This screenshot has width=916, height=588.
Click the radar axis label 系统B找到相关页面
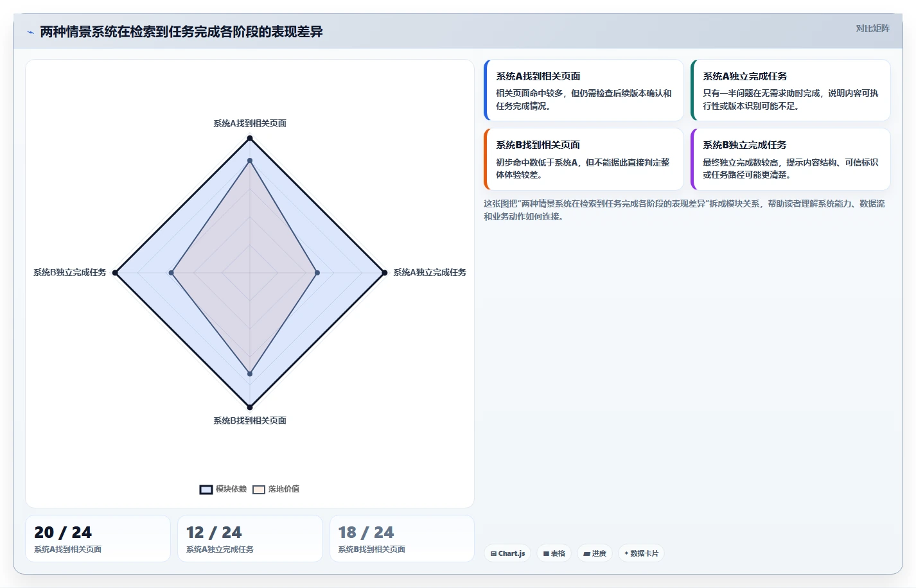tap(250, 420)
